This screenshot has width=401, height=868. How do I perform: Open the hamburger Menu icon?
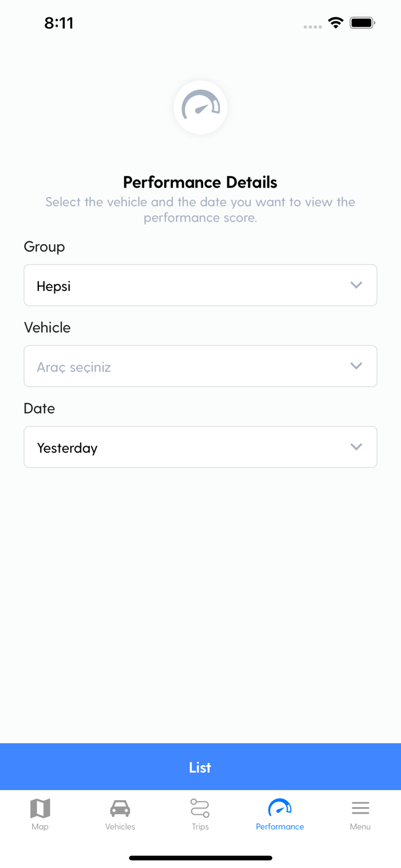pos(360,808)
